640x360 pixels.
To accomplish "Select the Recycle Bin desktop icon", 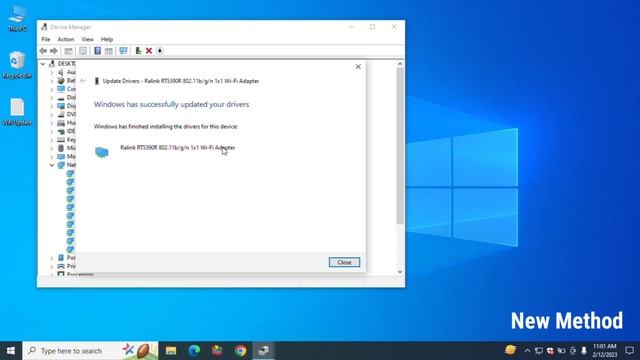I will pyautogui.click(x=17, y=65).
